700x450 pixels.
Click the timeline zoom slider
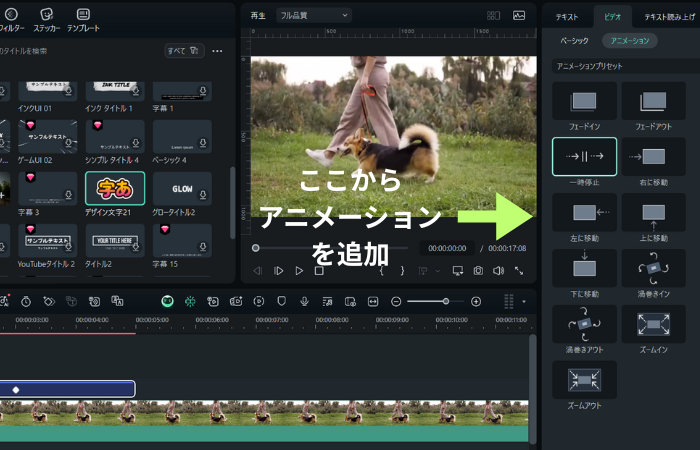[x=435, y=302]
